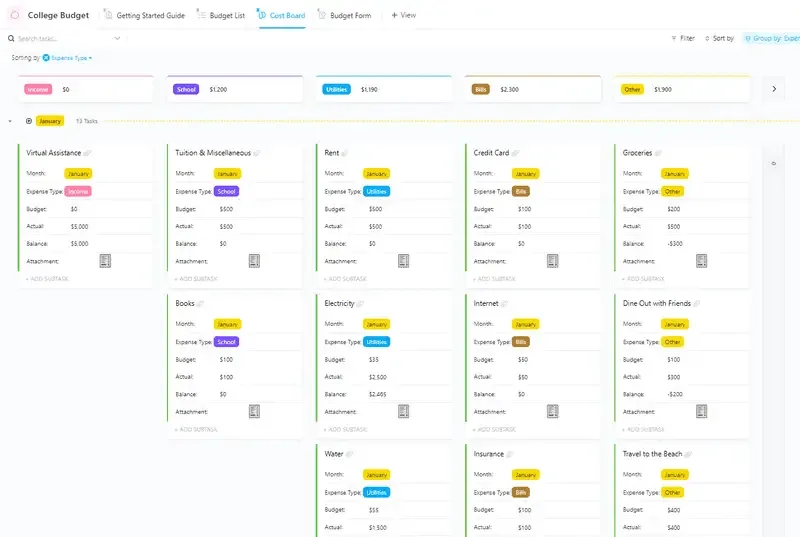The height and width of the screenshot is (537, 800).
Task: Add subtask to Books card
Action: (x=196, y=429)
